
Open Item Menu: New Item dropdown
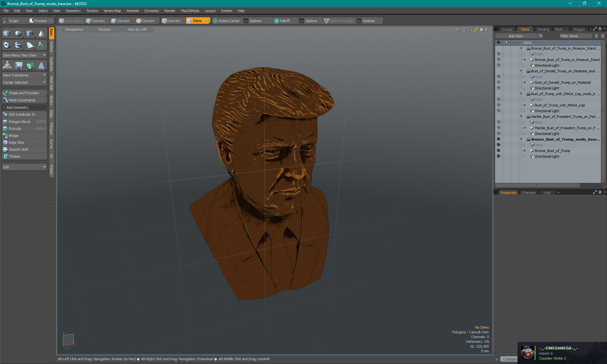click(24, 55)
